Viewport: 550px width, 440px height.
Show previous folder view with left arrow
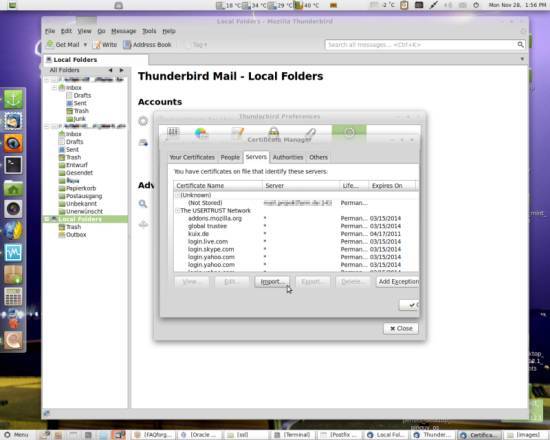110,70
